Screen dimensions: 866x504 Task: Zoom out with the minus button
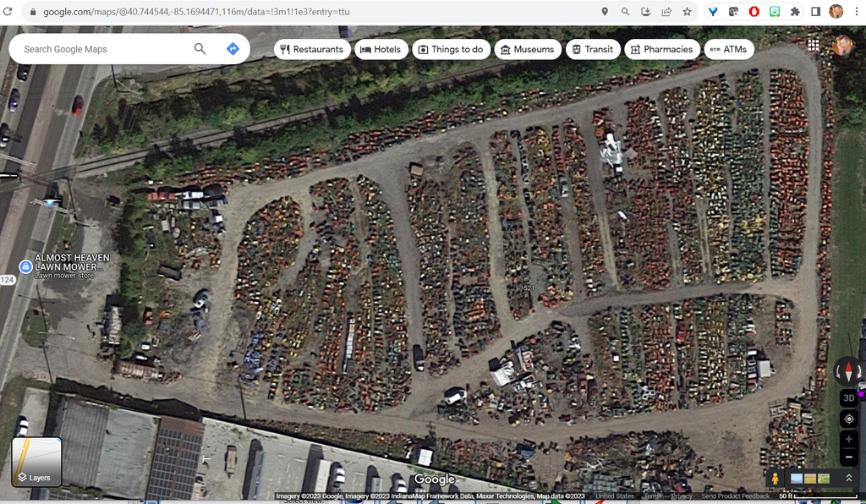(849, 457)
